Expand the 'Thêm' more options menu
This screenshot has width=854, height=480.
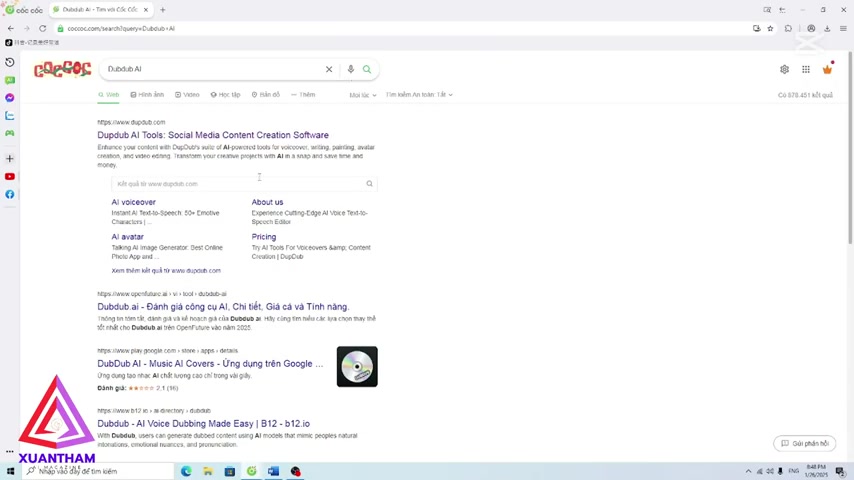(303, 95)
